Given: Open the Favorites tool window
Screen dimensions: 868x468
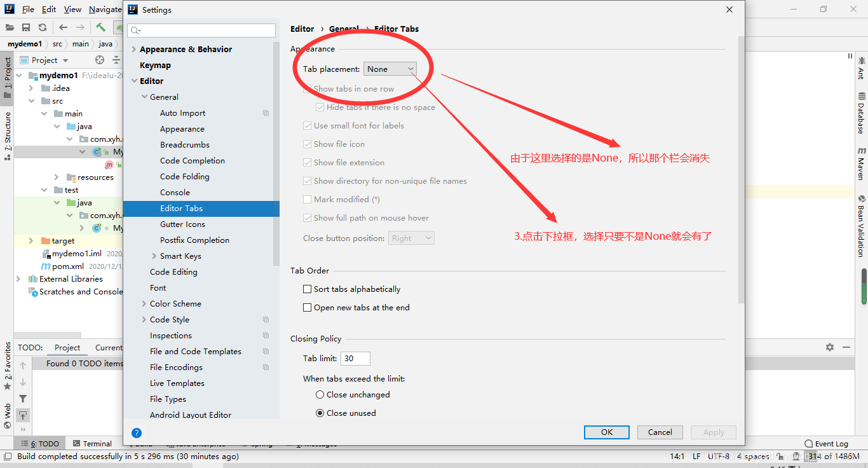Looking at the screenshot, I should click(x=8, y=366).
